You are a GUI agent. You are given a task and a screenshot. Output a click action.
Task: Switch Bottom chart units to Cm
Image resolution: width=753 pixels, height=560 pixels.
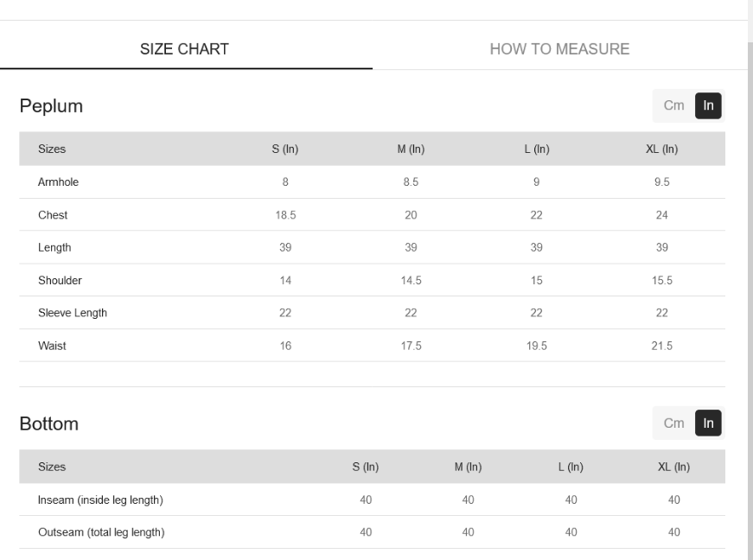tap(673, 423)
